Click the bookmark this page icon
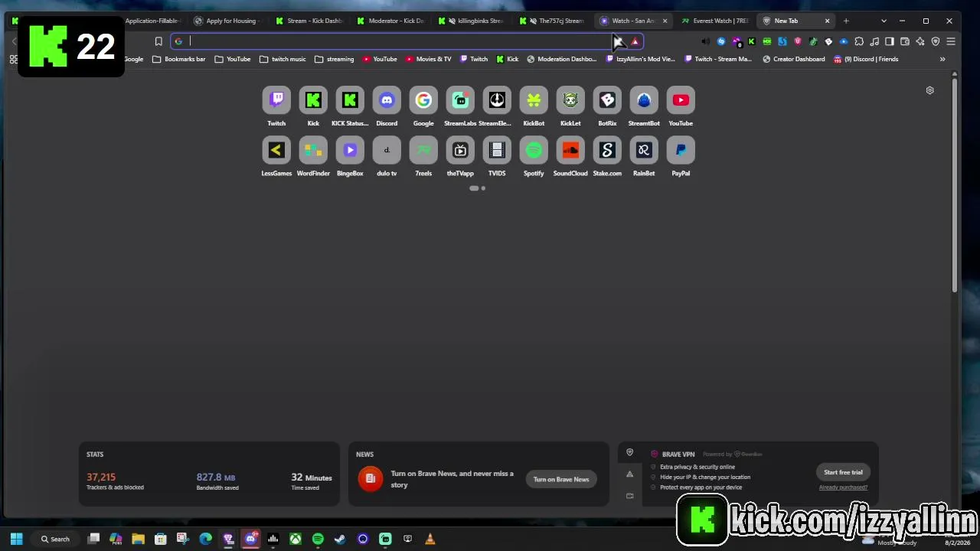This screenshot has width=980, height=551. pos(158,41)
